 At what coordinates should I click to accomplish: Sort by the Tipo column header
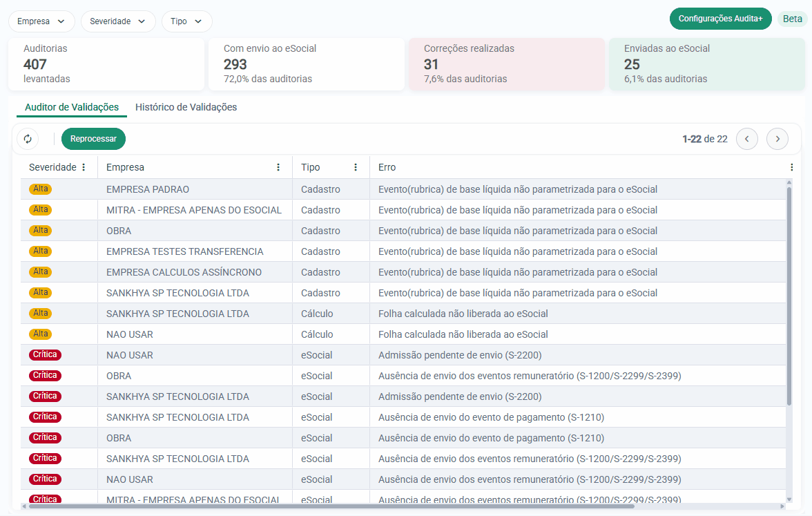[x=310, y=167]
